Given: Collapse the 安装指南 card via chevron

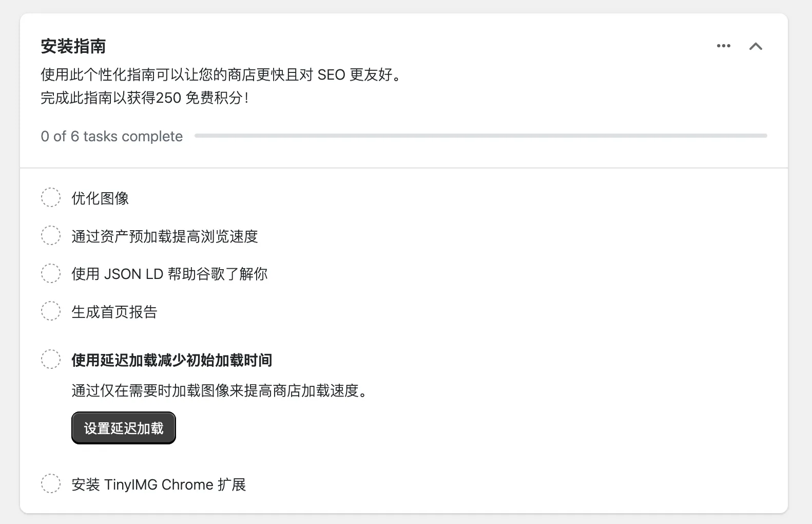Looking at the screenshot, I should point(756,46).
